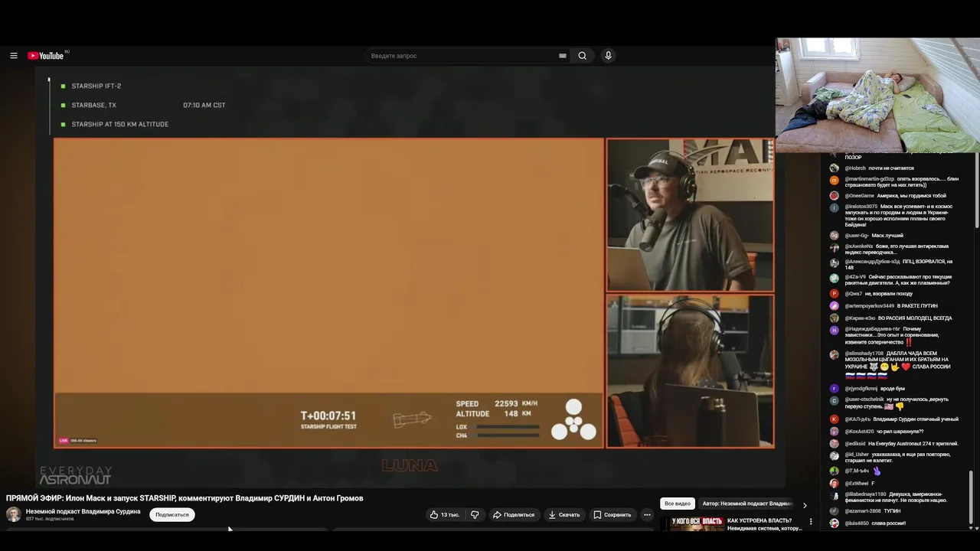Click the 'Сохранить' save button
The width and height of the screenshot is (980, 551).
click(612, 515)
